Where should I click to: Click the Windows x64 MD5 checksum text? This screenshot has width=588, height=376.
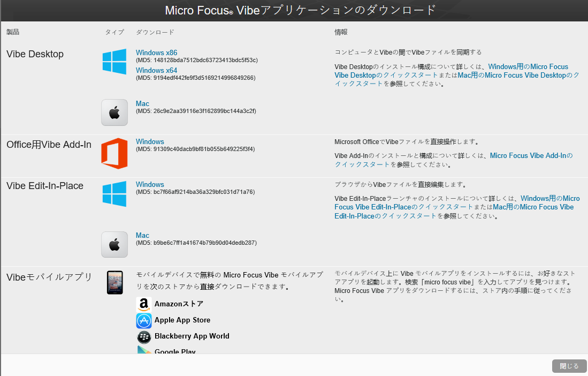click(195, 78)
